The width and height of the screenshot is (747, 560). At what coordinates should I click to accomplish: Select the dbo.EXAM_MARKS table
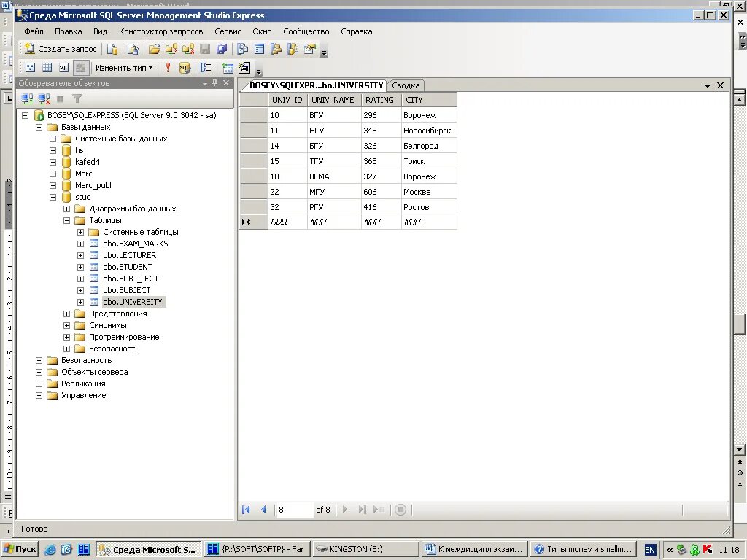(x=135, y=244)
